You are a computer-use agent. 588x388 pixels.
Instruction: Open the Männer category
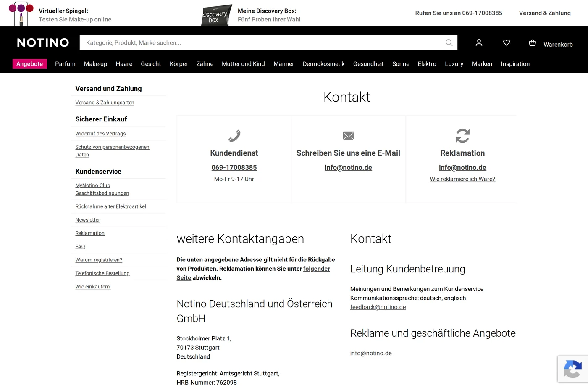click(x=283, y=64)
